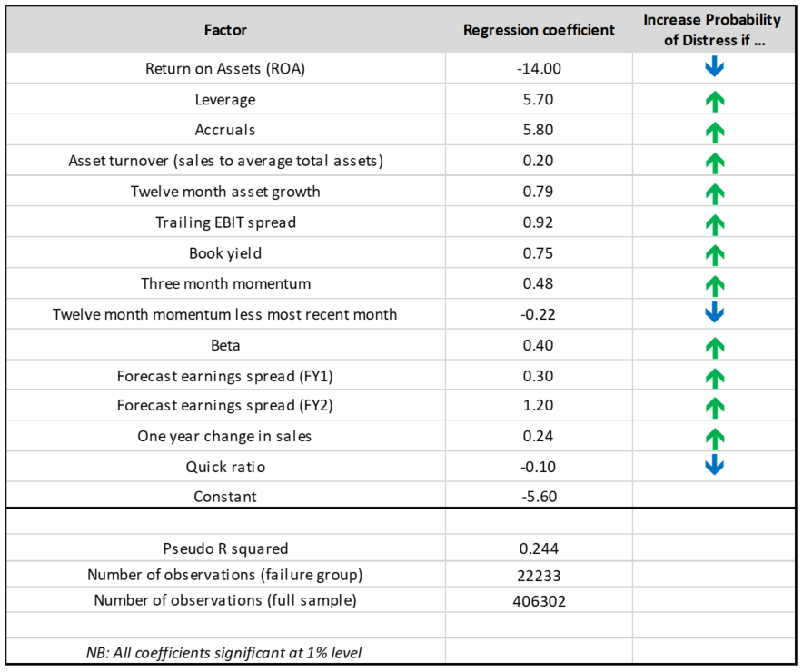Viewport: 803px width, 672px height.
Task: Click the up arrow for One year change in sales
Action: pos(714,437)
